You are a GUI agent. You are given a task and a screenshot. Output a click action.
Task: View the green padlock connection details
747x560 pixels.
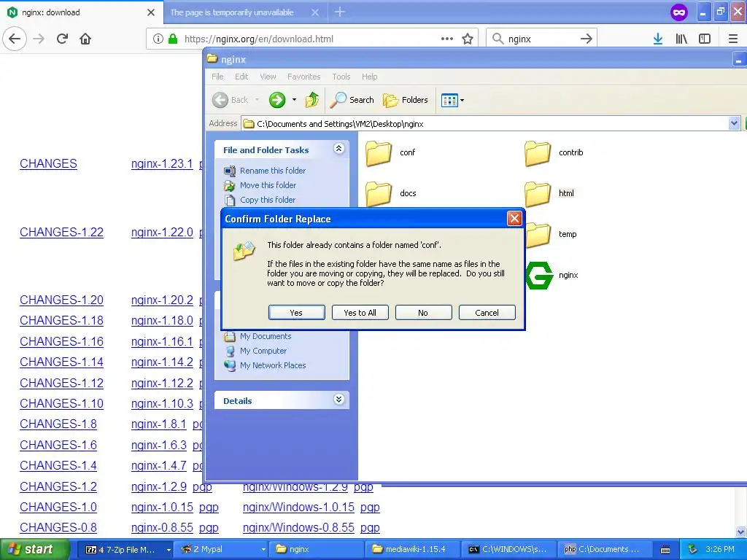coord(173,39)
